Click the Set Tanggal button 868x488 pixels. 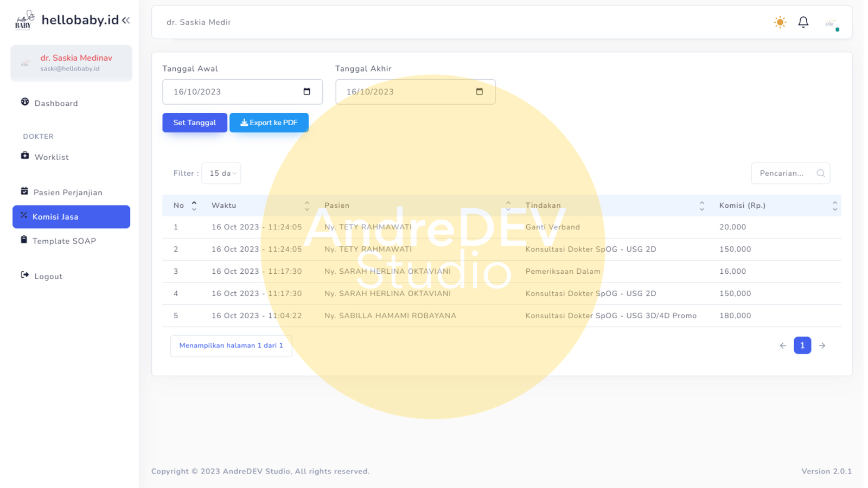pyautogui.click(x=194, y=123)
